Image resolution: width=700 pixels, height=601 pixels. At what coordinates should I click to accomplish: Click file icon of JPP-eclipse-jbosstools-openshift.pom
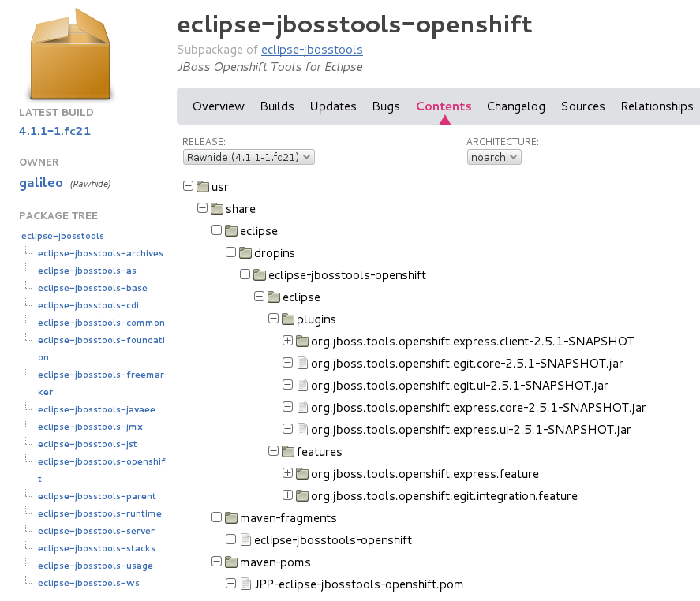(245, 584)
